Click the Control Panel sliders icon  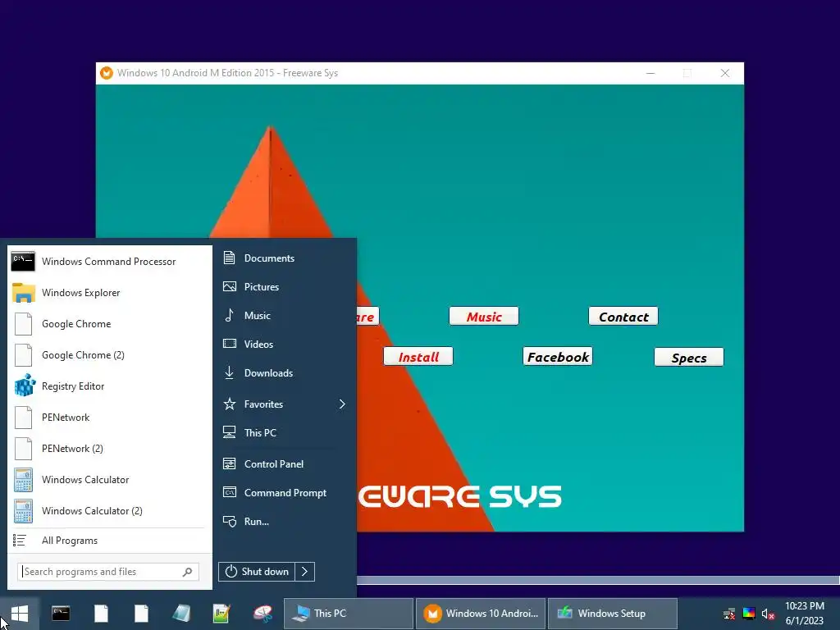point(230,463)
